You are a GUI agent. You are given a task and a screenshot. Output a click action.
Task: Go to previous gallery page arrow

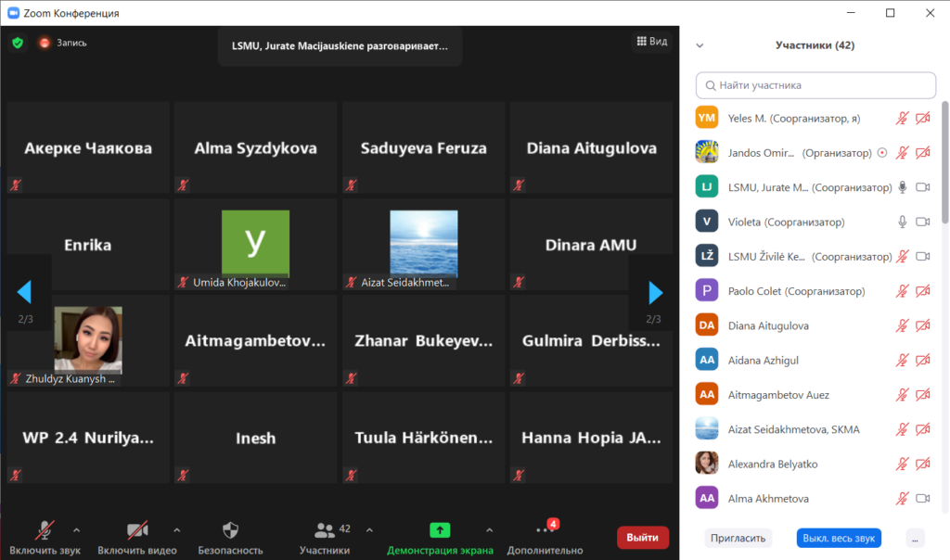[x=25, y=293]
